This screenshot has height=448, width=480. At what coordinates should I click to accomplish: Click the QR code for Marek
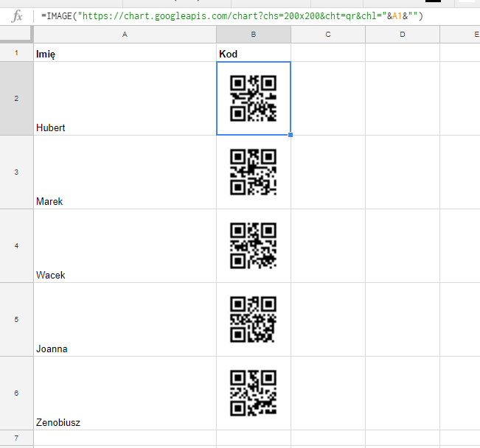coord(253,172)
